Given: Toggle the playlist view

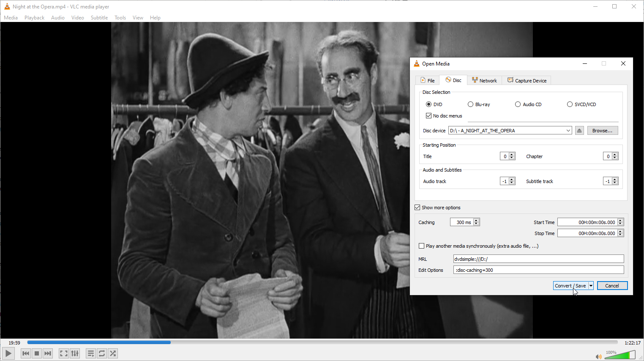Looking at the screenshot, I should tap(91, 353).
